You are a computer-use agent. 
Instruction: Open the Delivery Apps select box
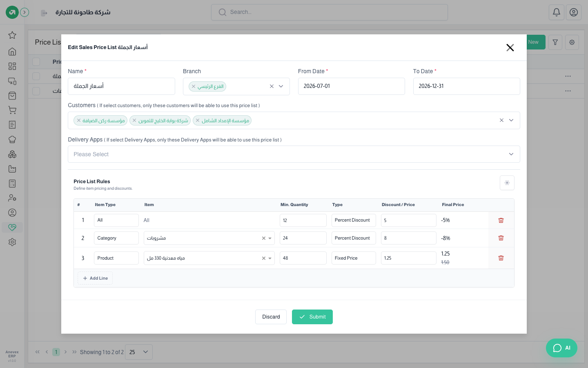tap(294, 154)
